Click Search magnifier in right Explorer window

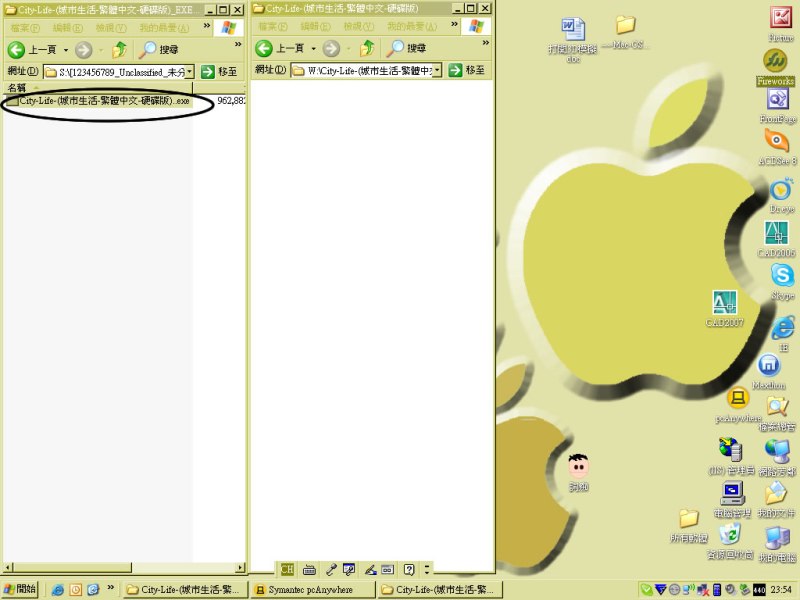click(x=395, y=48)
